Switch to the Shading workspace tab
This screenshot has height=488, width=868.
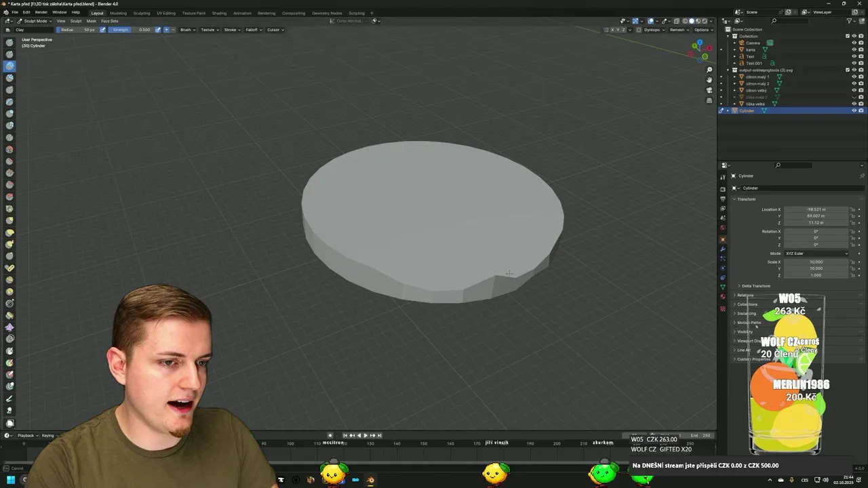coord(219,13)
